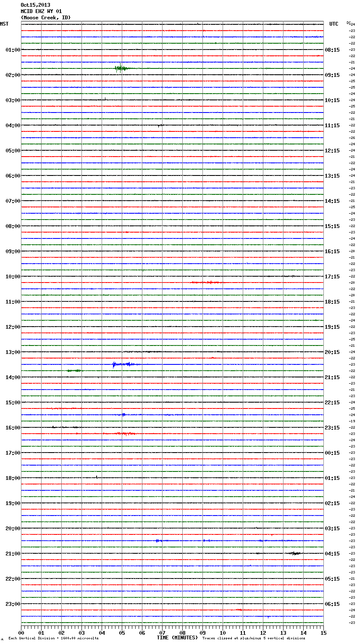
Task: Click the minute 08 tick label on bottom axis
Action: (x=182, y=633)
